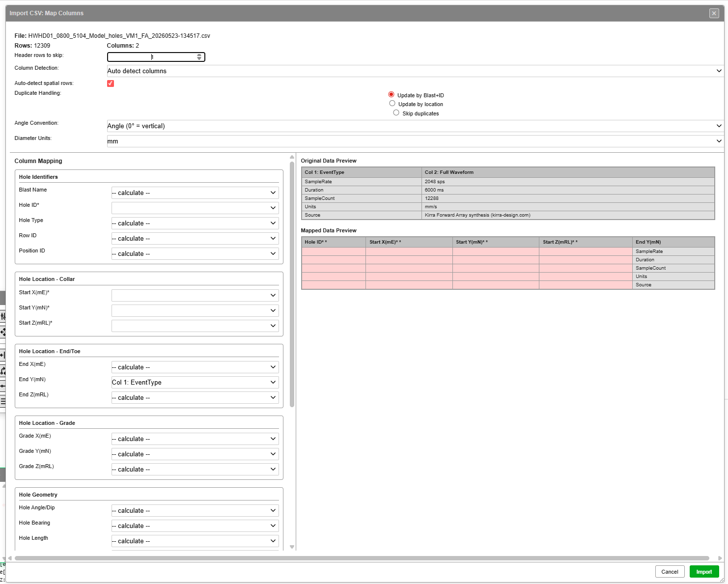
Task: Select Skip duplicates option
Action: coord(396,112)
